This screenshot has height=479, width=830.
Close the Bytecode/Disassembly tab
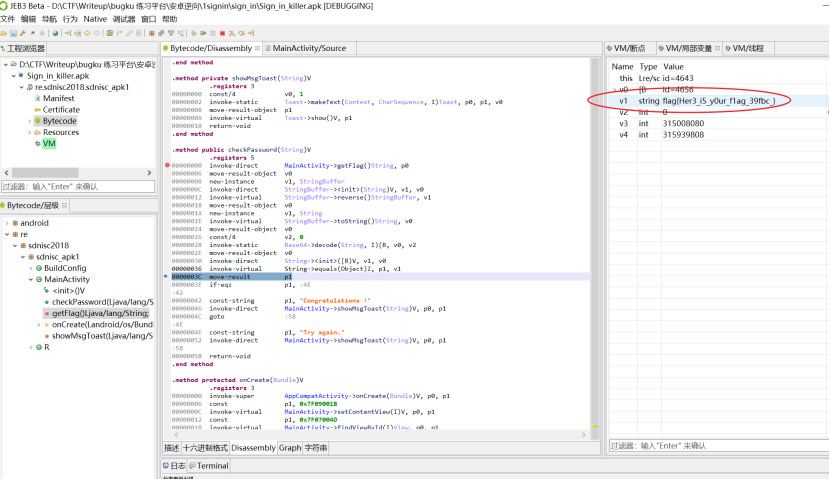point(259,48)
